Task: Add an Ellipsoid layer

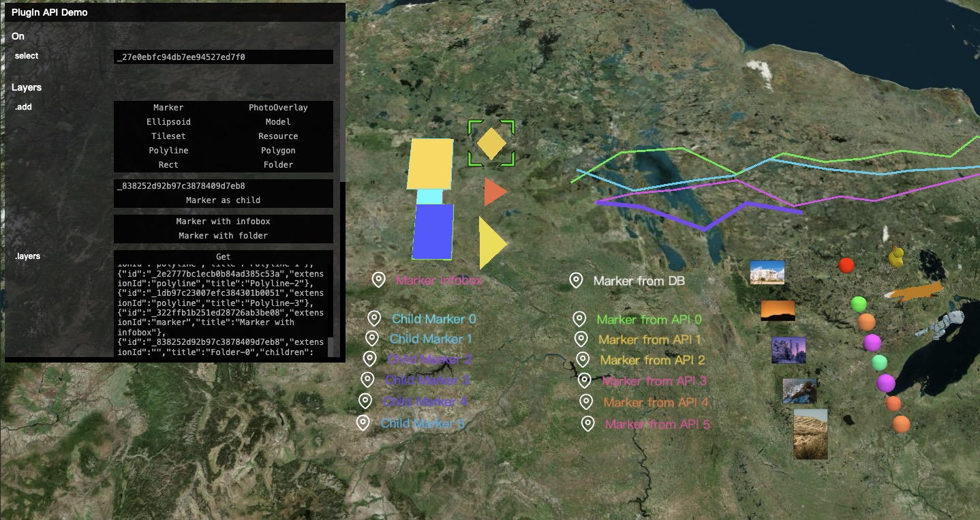Action: (x=168, y=122)
